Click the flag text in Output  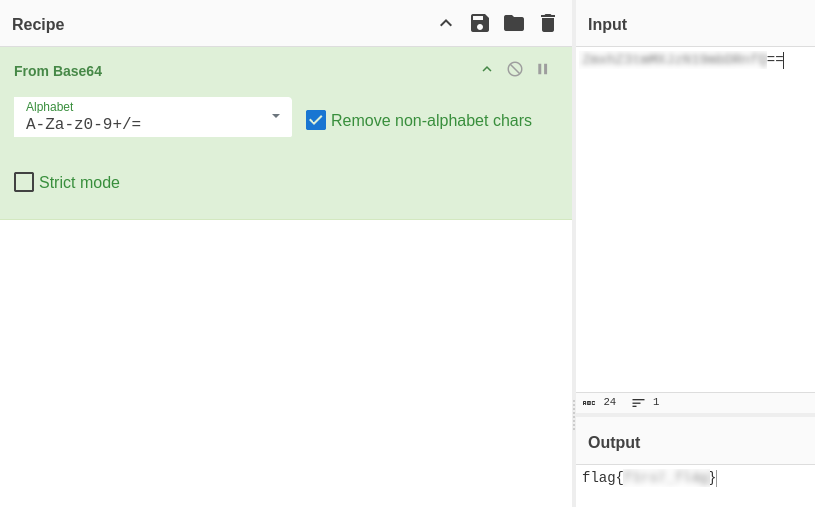point(600,478)
